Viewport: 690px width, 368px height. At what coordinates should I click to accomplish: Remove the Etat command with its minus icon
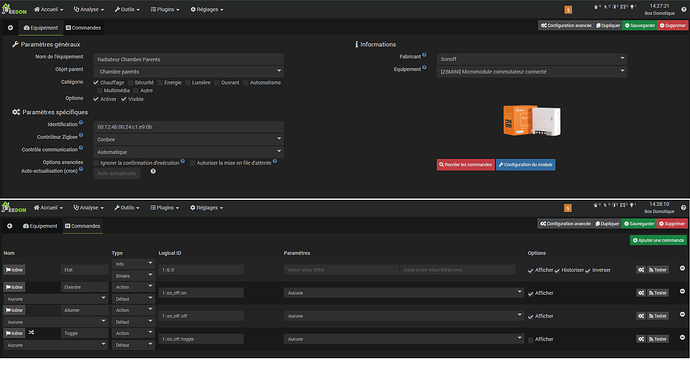[x=682, y=268]
